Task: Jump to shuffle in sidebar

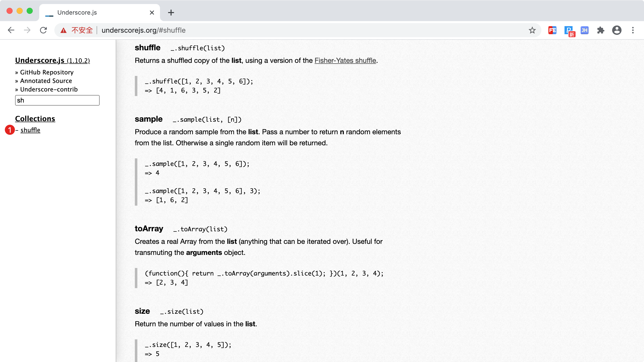Action: coord(30,130)
